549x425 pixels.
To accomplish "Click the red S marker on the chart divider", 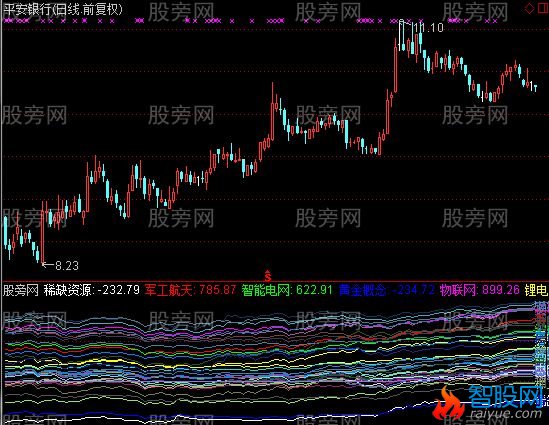I will point(268,276).
